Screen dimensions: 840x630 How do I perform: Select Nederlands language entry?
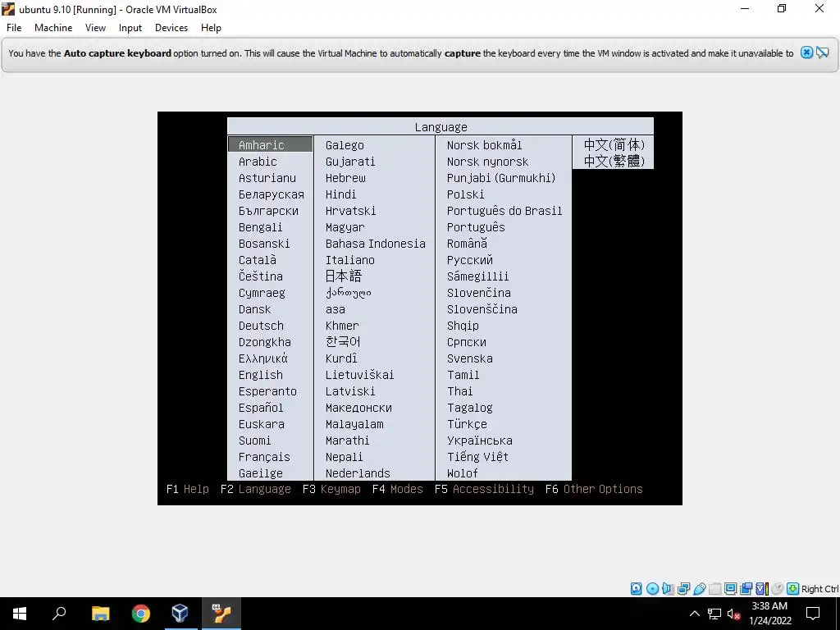click(x=358, y=473)
